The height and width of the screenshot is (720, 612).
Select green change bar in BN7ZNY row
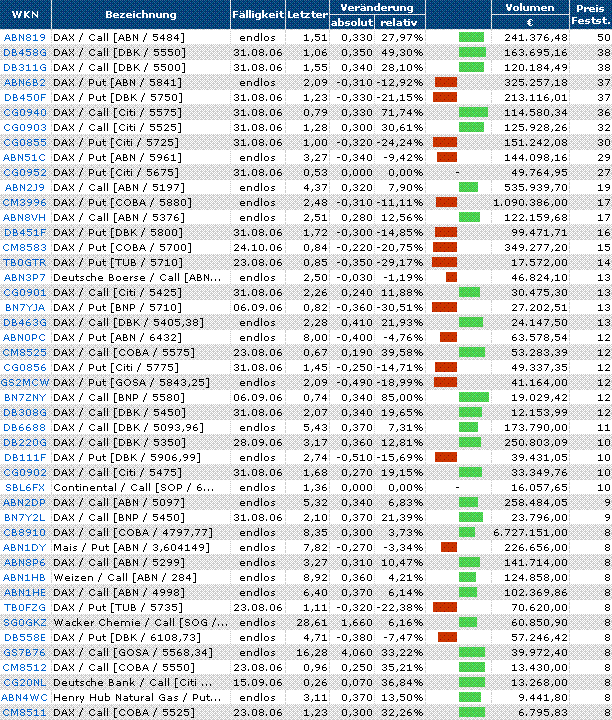click(x=474, y=397)
